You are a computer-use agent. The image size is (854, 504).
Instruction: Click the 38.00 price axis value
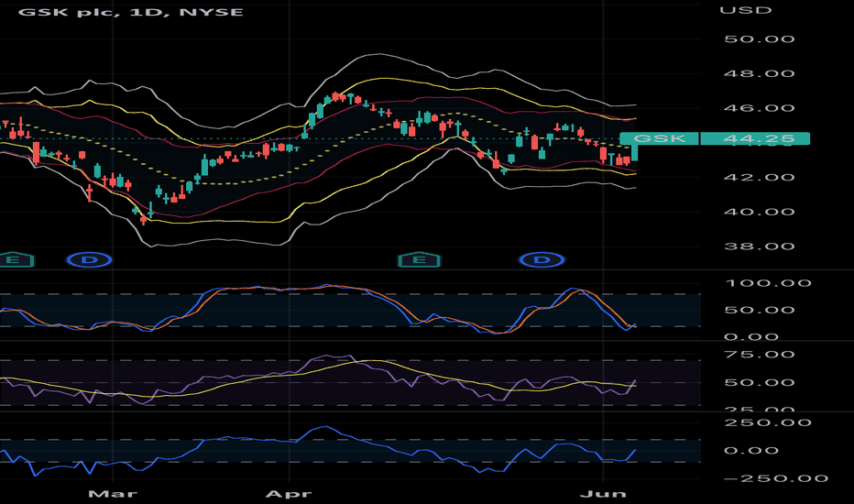[x=760, y=247]
